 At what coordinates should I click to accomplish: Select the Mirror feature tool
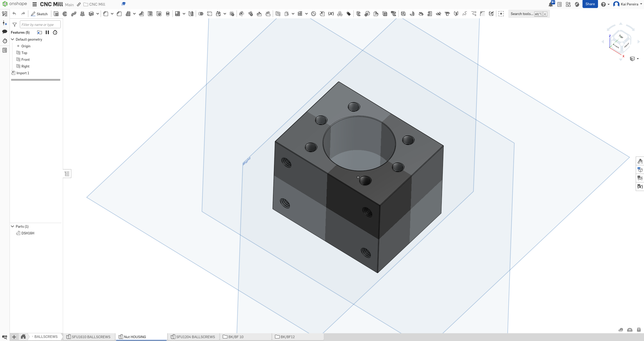[x=191, y=14]
